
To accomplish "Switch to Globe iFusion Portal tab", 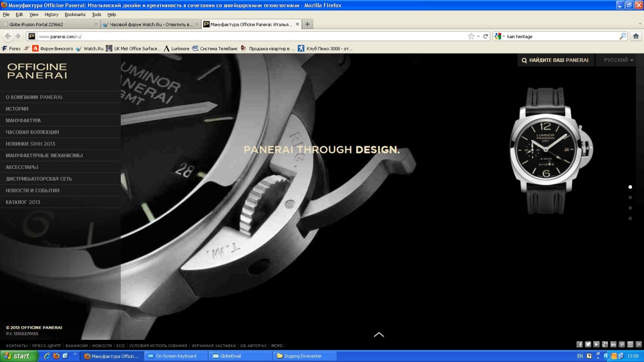I will click(x=50, y=24).
